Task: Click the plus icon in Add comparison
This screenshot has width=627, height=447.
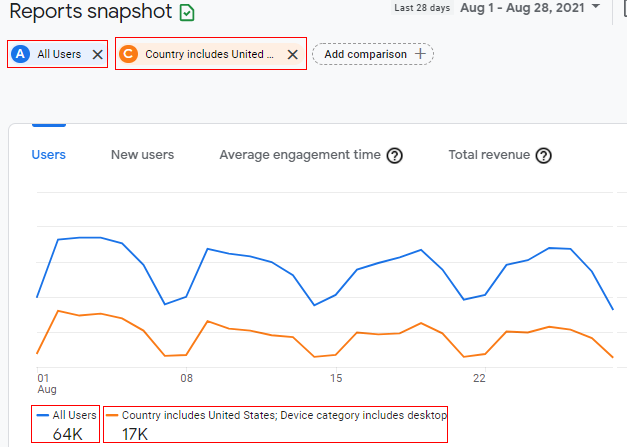Action: click(420, 54)
